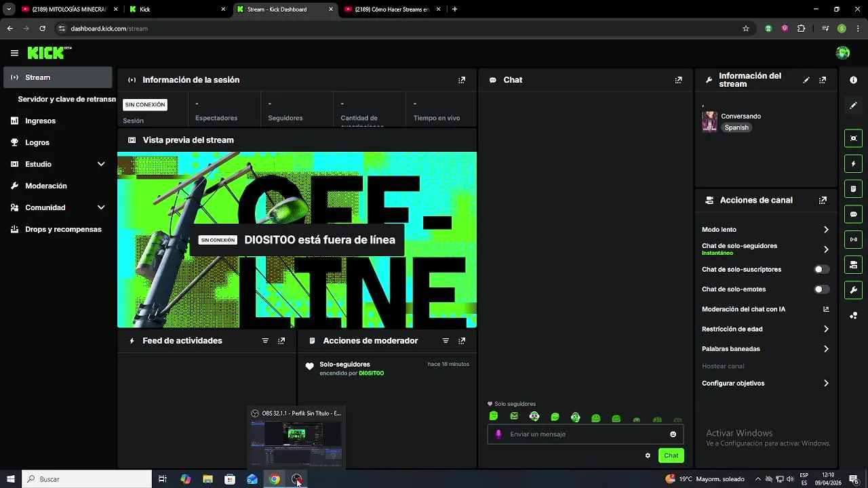868x488 pixels.
Task: Open a new browser tab
Action: tap(454, 9)
